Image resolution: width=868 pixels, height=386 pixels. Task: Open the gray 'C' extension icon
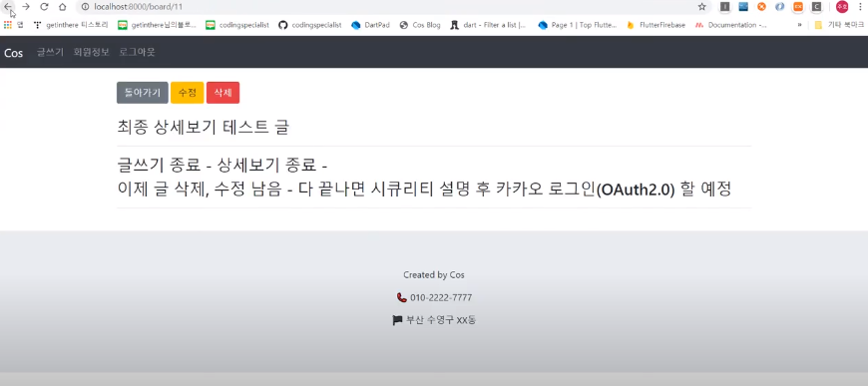pos(816,7)
